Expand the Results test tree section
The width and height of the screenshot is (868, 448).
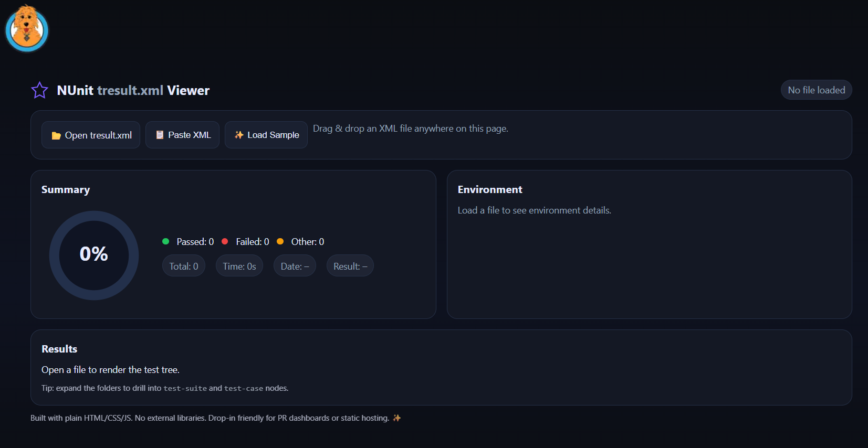[59, 348]
